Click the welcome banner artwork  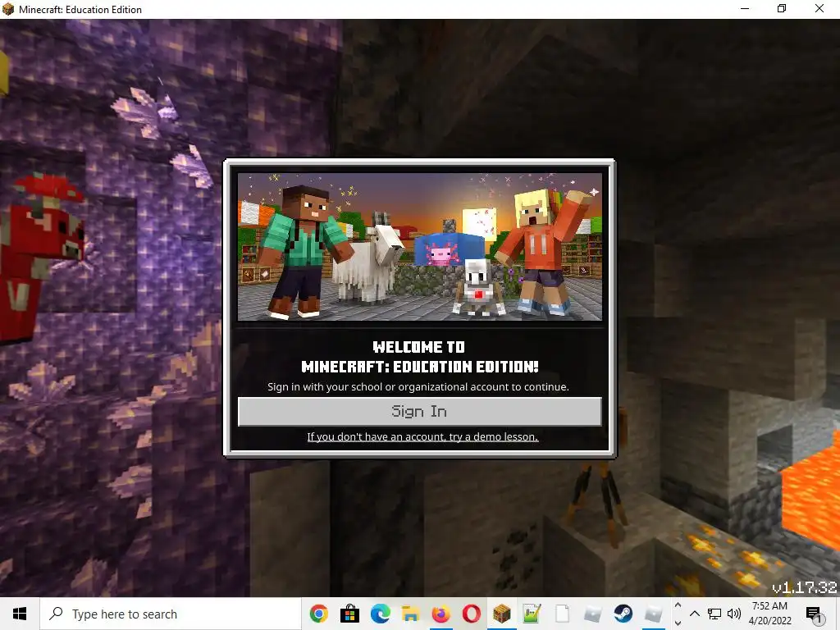pos(419,246)
